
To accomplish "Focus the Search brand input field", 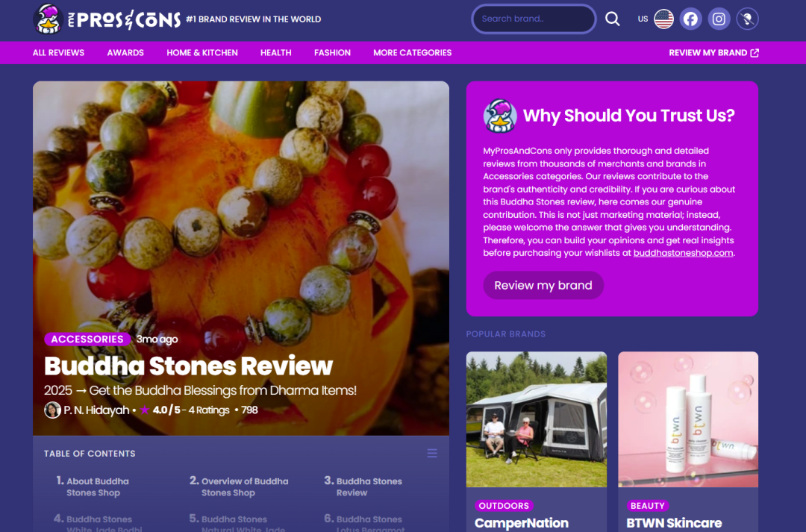I will click(x=534, y=19).
